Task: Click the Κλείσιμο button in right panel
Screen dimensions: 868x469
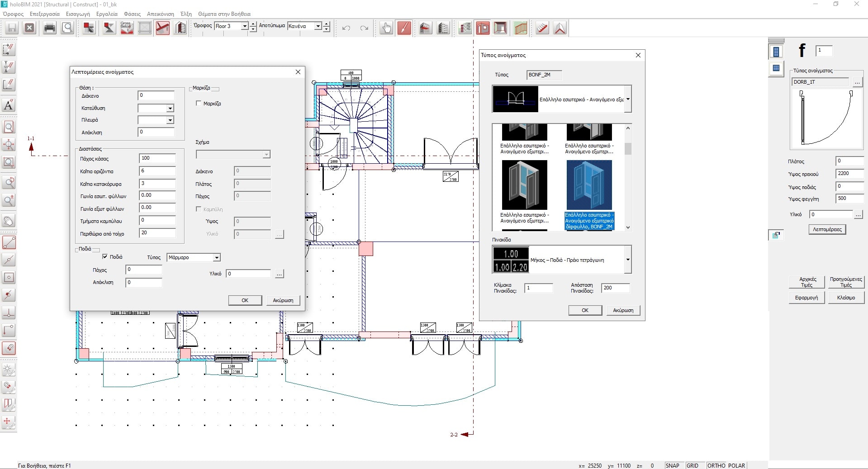Action: click(846, 298)
